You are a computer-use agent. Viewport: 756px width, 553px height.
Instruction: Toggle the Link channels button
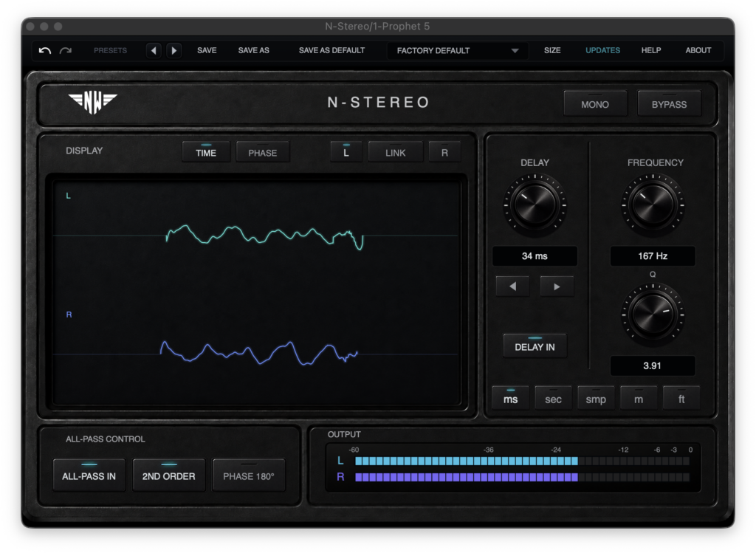coord(396,152)
